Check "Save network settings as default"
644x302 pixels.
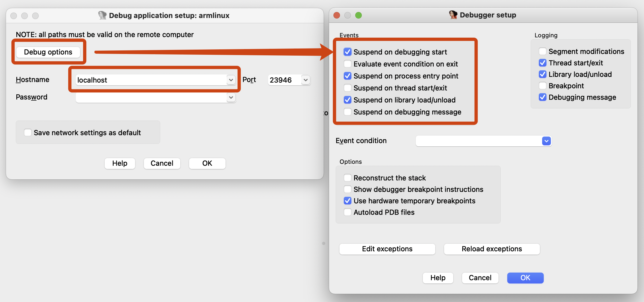pyautogui.click(x=28, y=132)
